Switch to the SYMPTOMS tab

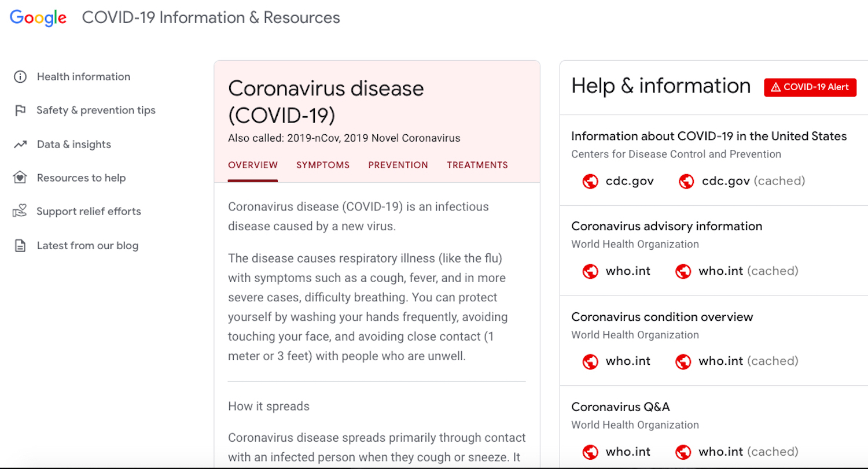tap(323, 165)
